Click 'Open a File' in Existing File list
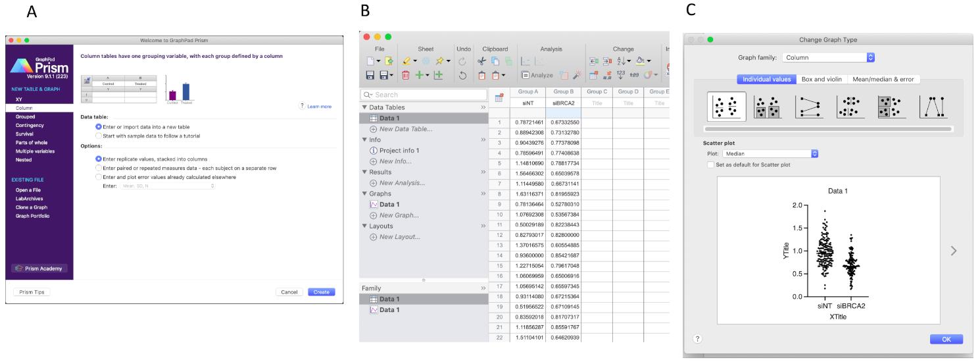 28,190
